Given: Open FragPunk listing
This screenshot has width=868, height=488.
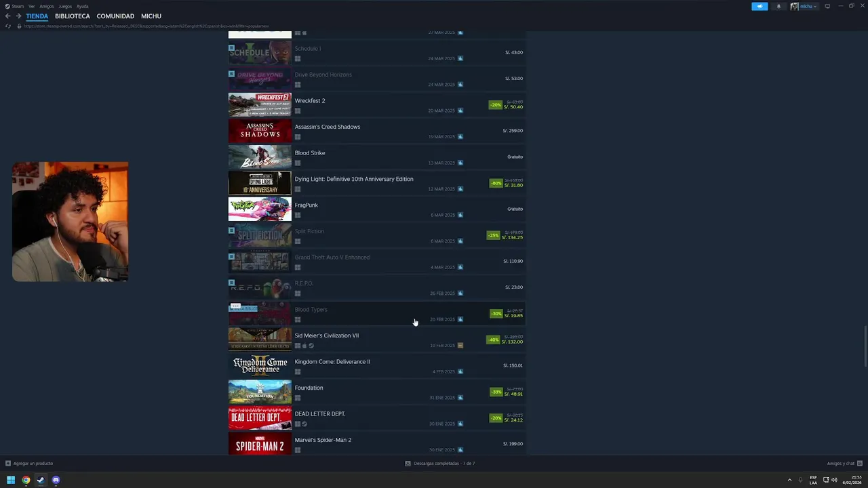Looking at the screenshot, I should click(x=377, y=209).
